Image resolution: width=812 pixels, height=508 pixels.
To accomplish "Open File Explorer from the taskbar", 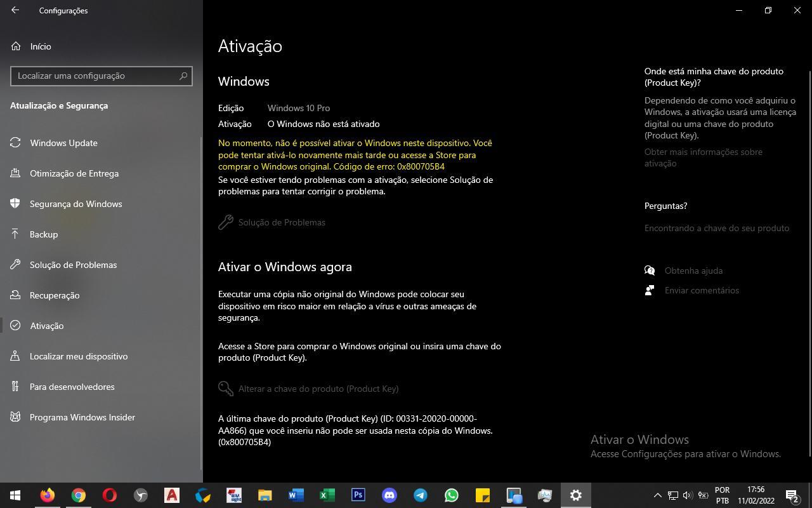I will coord(265,495).
